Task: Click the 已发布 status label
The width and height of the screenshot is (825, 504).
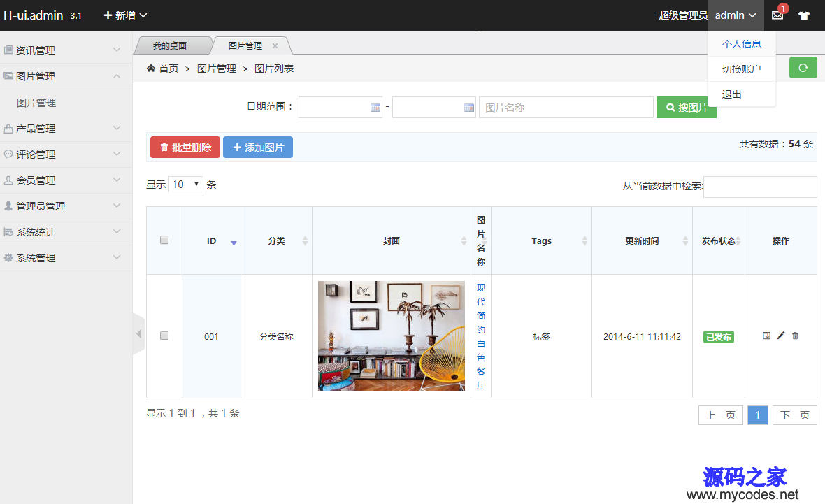Action: tap(719, 337)
